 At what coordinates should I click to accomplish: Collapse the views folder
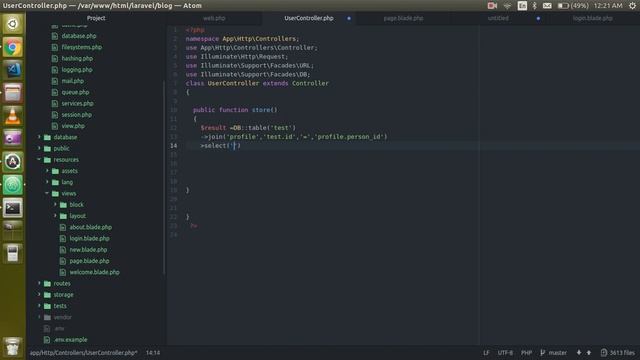tap(69, 193)
